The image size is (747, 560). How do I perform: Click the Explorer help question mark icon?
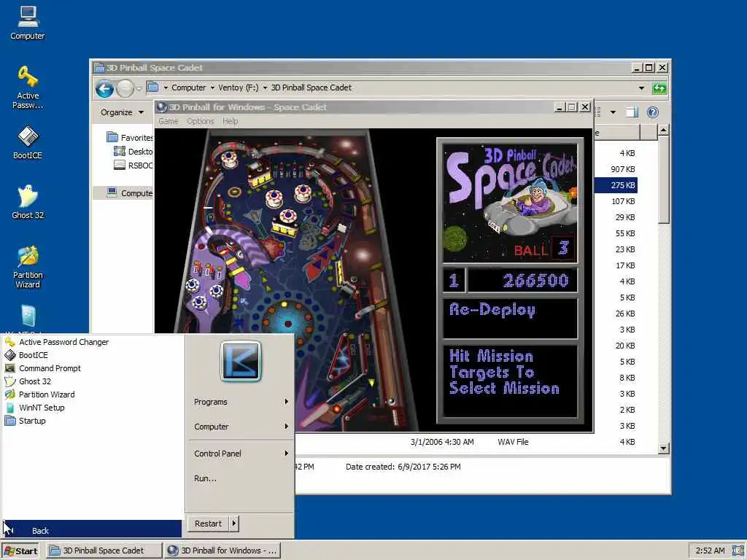tap(653, 112)
